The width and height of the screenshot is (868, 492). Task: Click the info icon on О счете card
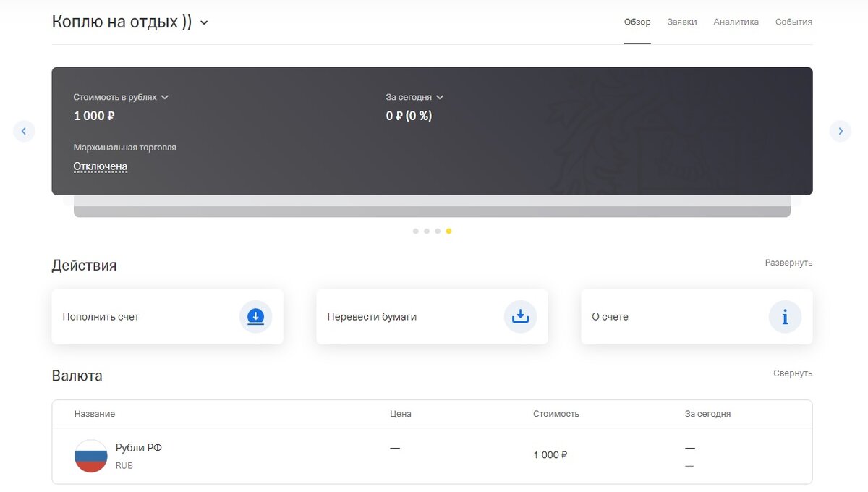(785, 317)
